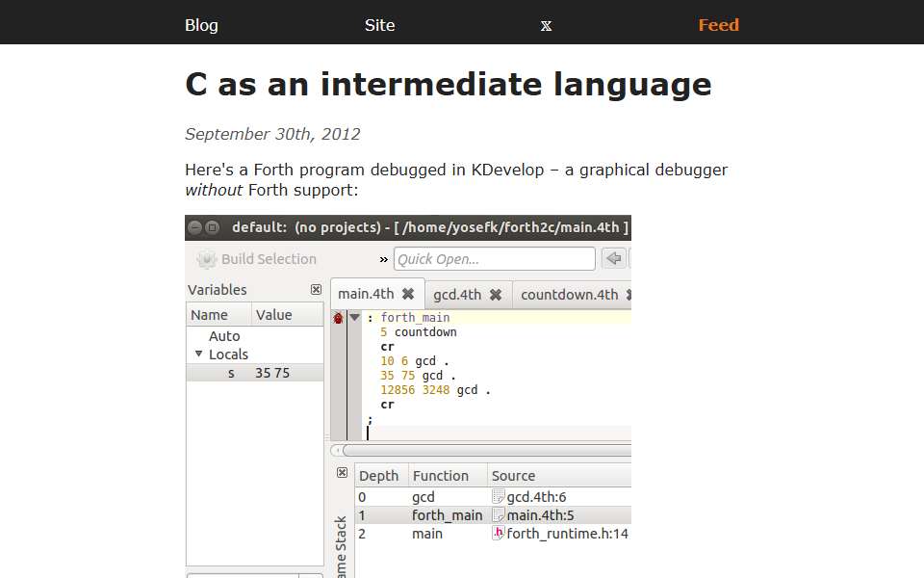924x578 pixels.
Task: Switch to the gcd.4th tab
Action: tap(457, 295)
